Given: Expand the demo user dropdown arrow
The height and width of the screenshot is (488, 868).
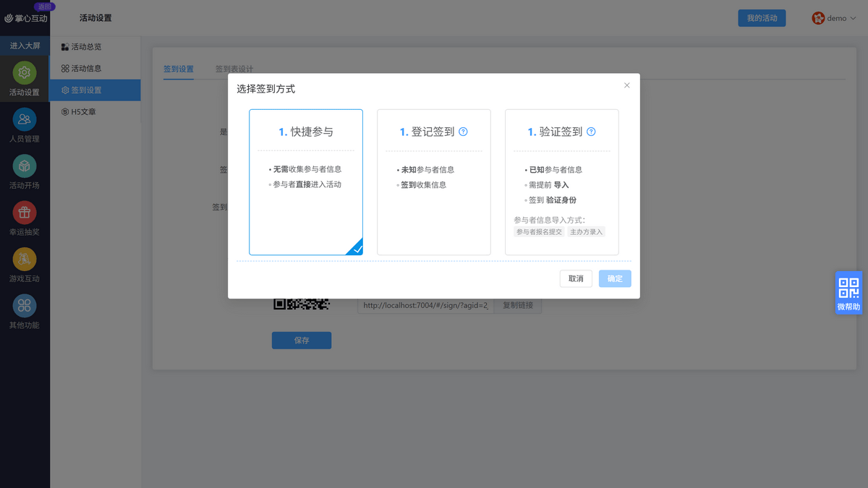Looking at the screenshot, I should tap(853, 19).
